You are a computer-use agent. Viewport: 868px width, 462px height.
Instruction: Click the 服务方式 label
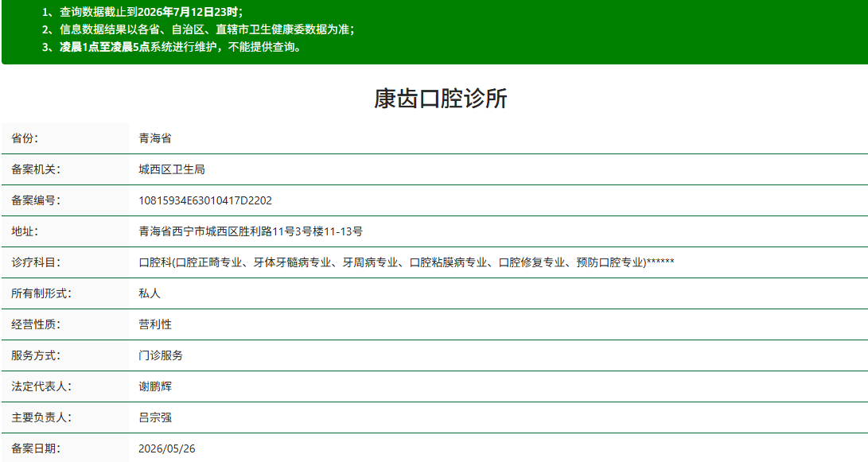(x=36, y=355)
